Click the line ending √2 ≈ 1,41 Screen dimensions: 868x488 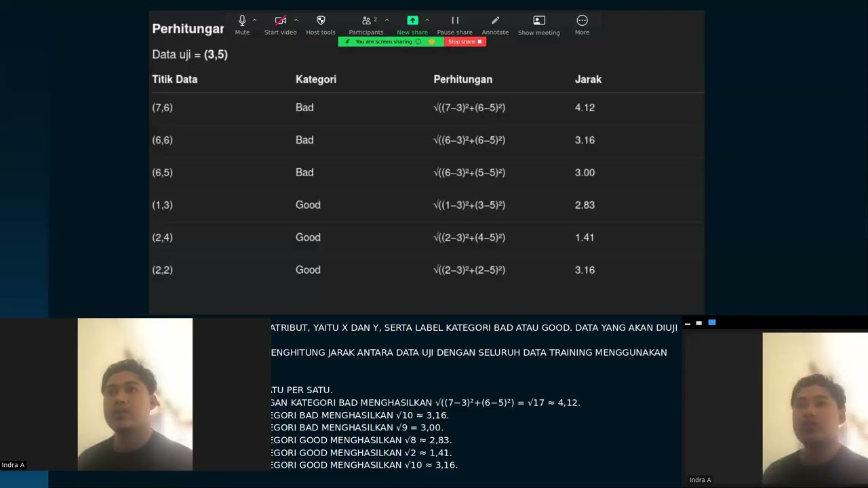click(x=361, y=453)
